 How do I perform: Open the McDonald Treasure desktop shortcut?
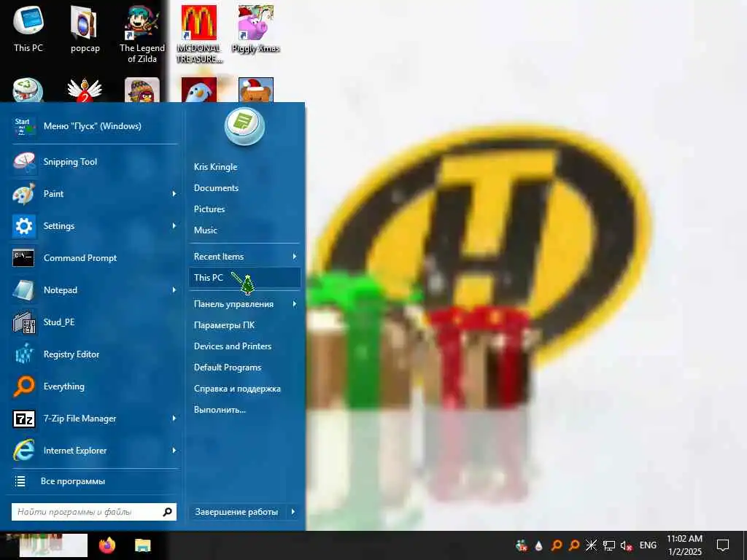[199, 34]
